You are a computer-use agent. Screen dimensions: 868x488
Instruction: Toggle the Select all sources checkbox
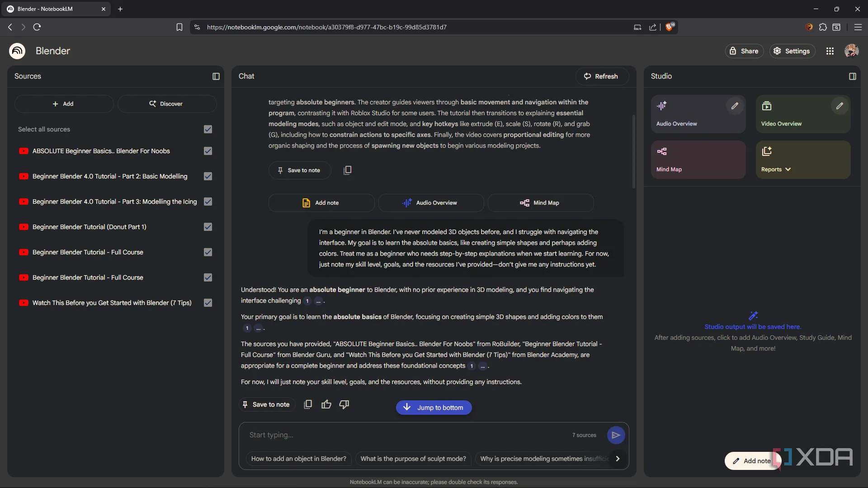208,129
